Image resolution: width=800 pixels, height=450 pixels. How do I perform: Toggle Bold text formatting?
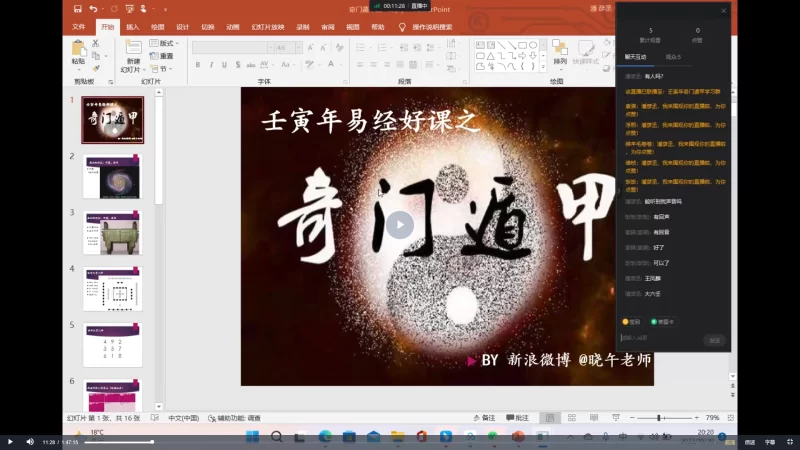click(198, 65)
